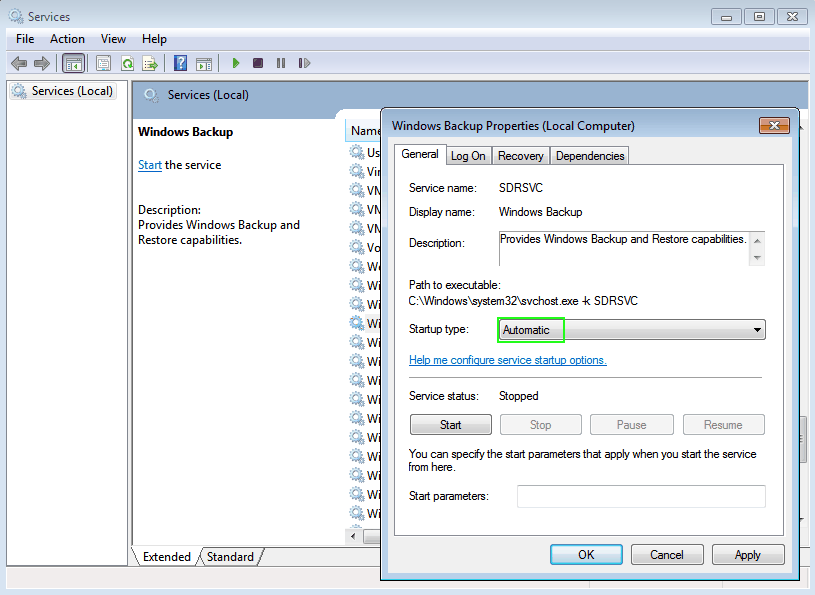The width and height of the screenshot is (815, 595).
Task: Switch to the Standard view tab
Action: 230,557
